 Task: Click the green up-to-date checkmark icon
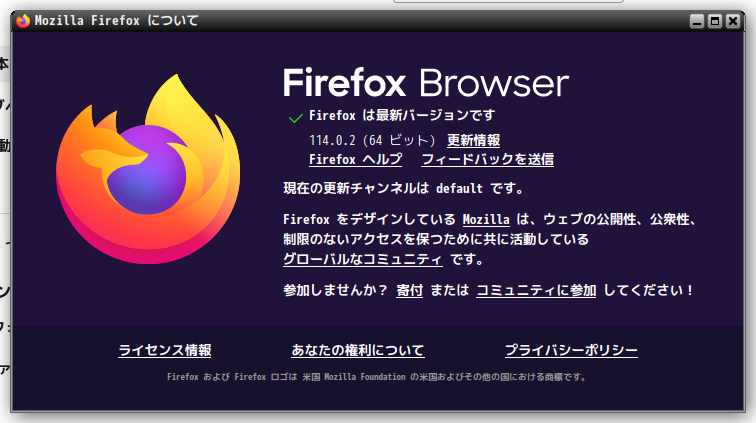[x=295, y=118]
